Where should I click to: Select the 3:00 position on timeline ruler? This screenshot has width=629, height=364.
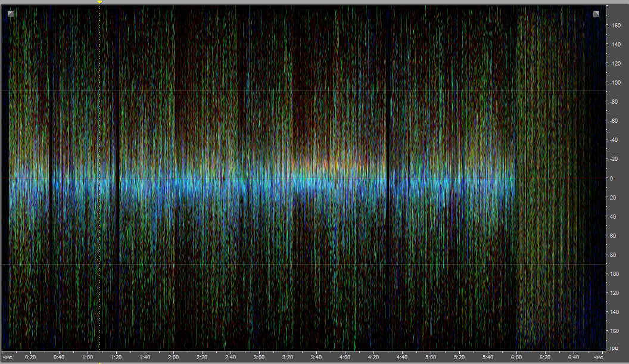coord(259,357)
